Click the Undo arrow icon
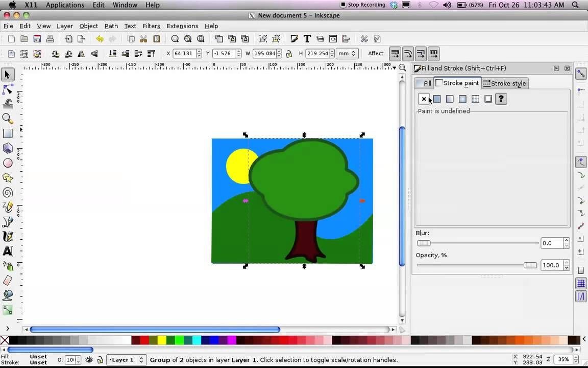Image resolution: width=588 pixels, height=368 pixels. pyautogui.click(x=100, y=39)
